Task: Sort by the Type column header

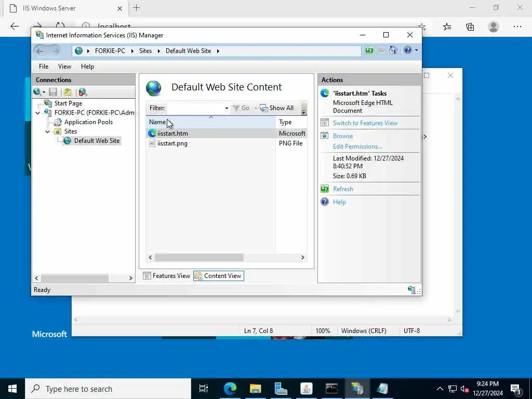Action: [291, 122]
